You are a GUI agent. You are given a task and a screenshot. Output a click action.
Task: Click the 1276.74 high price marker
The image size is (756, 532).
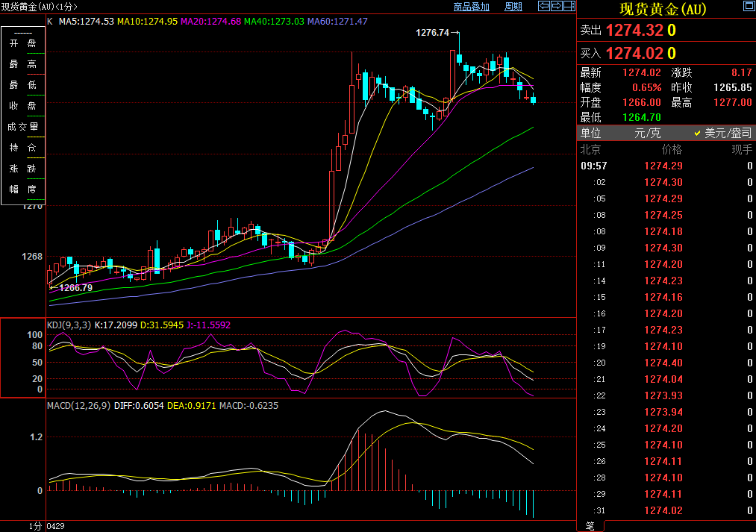coord(433,33)
